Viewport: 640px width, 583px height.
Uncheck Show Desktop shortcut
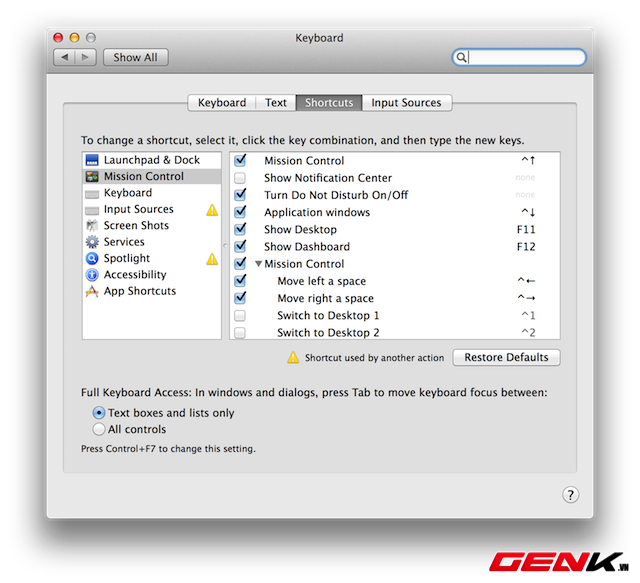(240, 229)
